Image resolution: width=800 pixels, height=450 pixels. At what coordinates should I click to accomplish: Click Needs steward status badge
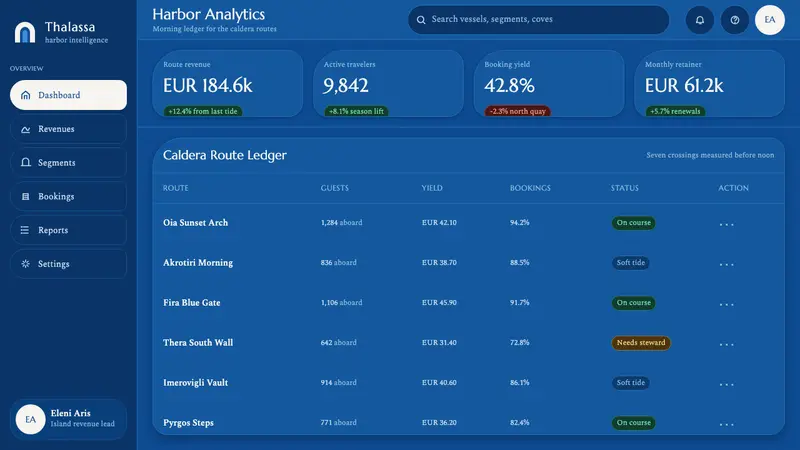pos(641,343)
